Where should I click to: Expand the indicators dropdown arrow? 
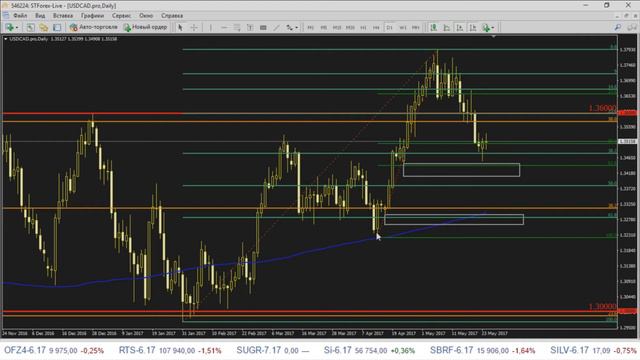pos(493,28)
